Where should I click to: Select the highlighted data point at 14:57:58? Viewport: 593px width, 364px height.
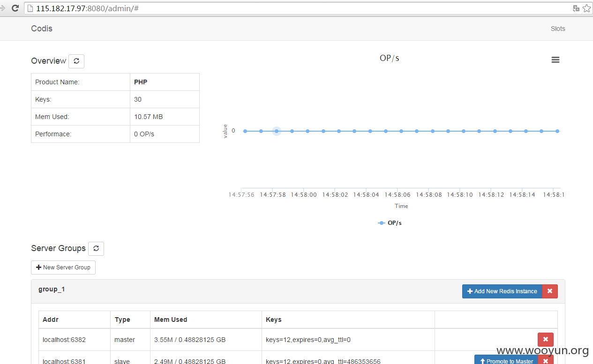[277, 131]
